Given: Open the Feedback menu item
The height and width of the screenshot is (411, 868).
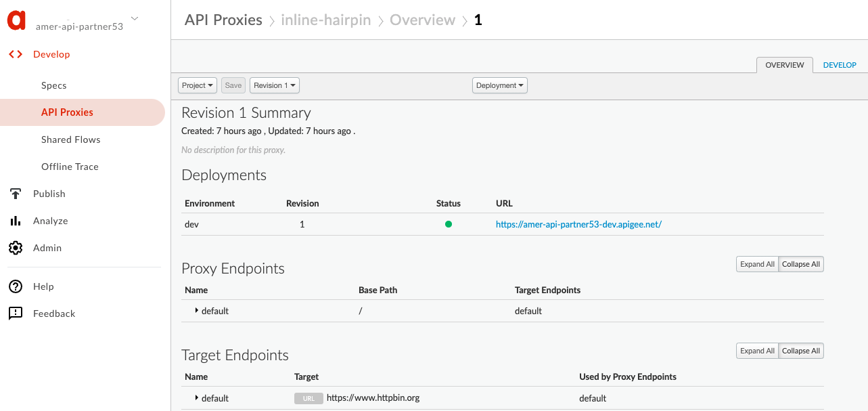Looking at the screenshot, I should pos(54,313).
